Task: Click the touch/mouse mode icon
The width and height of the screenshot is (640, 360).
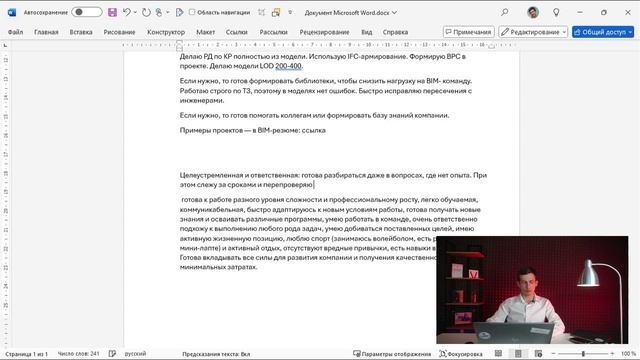Action: 159,12
